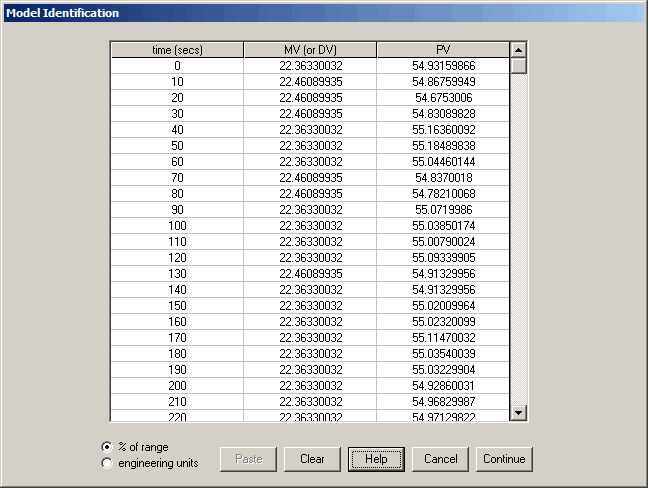Click the Clear button
The width and height of the screenshot is (648, 488).
coord(312,459)
